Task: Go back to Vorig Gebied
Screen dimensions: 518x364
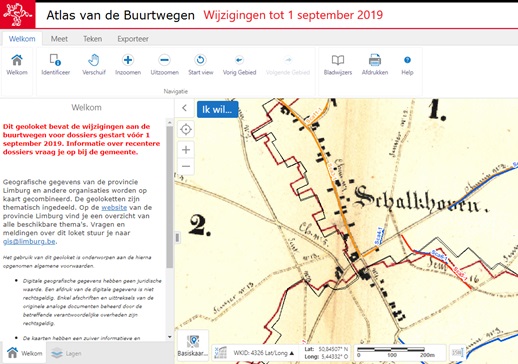Action: tap(239, 65)
